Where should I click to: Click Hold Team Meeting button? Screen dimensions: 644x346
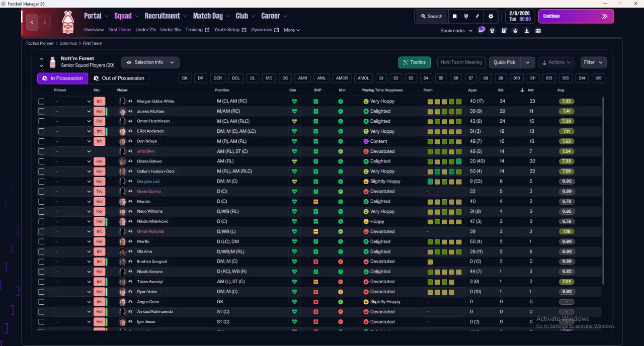[x=461, y=62]
